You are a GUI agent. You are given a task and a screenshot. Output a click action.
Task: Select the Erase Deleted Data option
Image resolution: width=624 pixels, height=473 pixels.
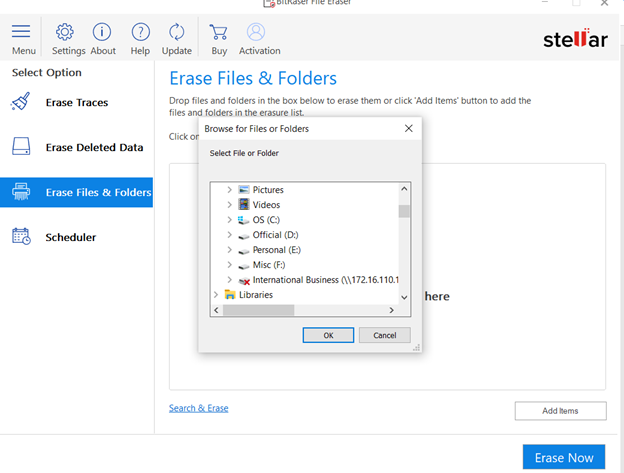click(76, 147)
